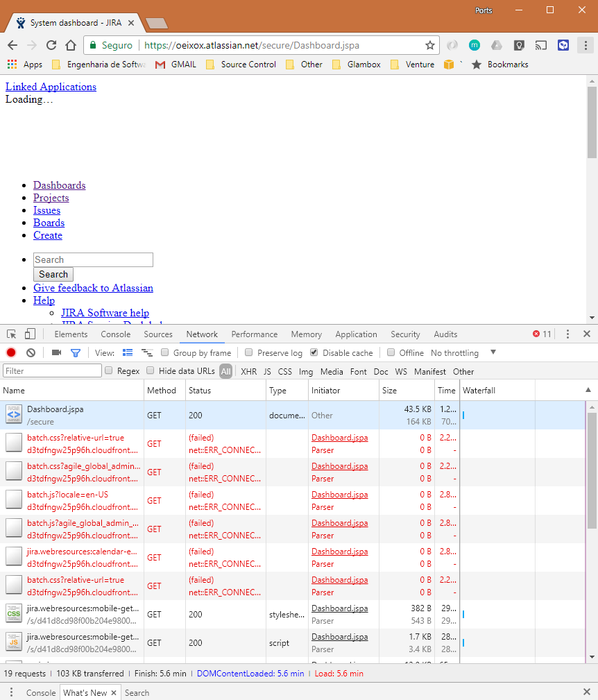Go to the browser home page

pos(71,45)
